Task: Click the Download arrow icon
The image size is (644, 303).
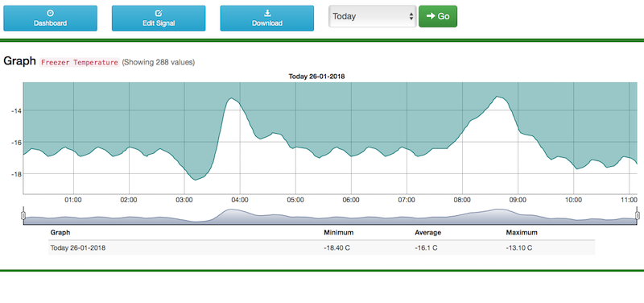Action: coord(267,13)
